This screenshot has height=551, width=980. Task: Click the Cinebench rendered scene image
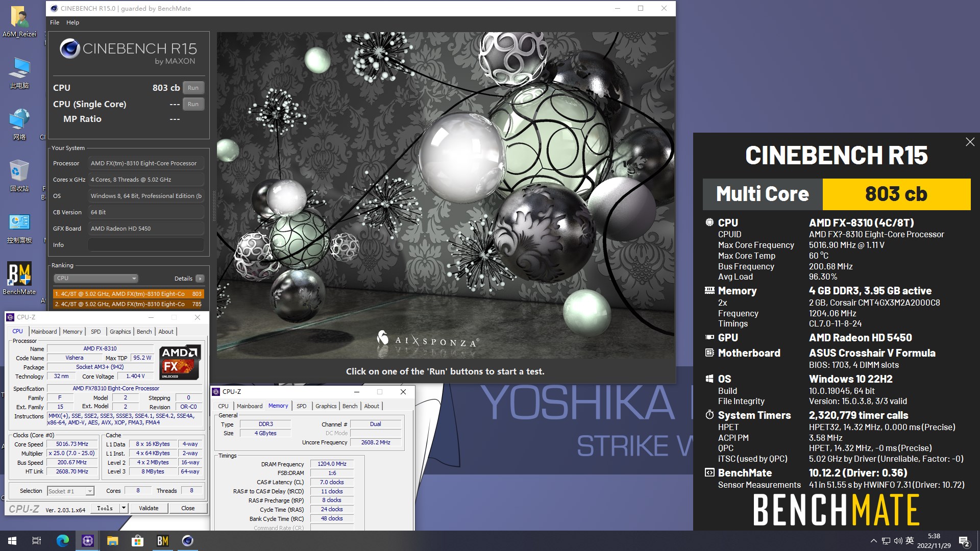[x=445, y=195]
